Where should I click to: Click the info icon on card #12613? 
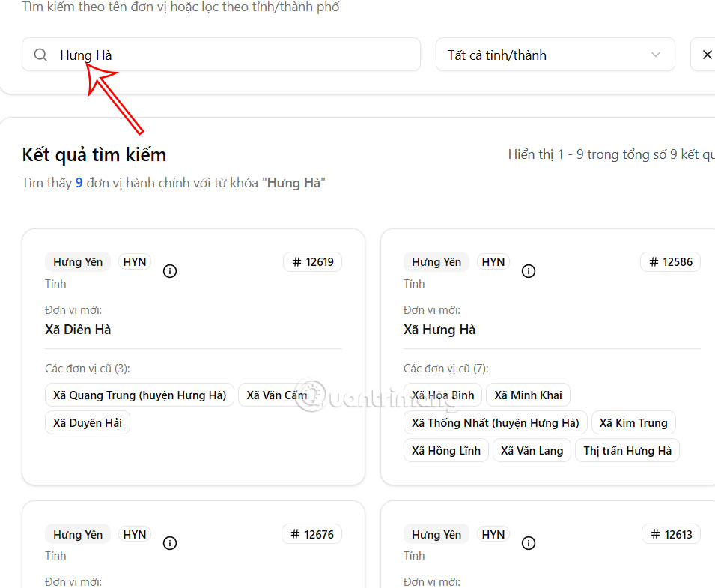[x=529, y=543]
